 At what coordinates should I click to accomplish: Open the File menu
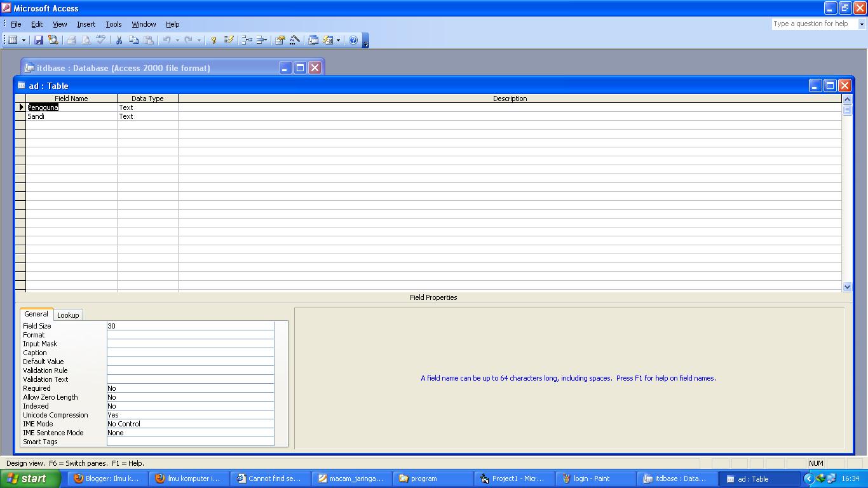(x=16, y=24)
